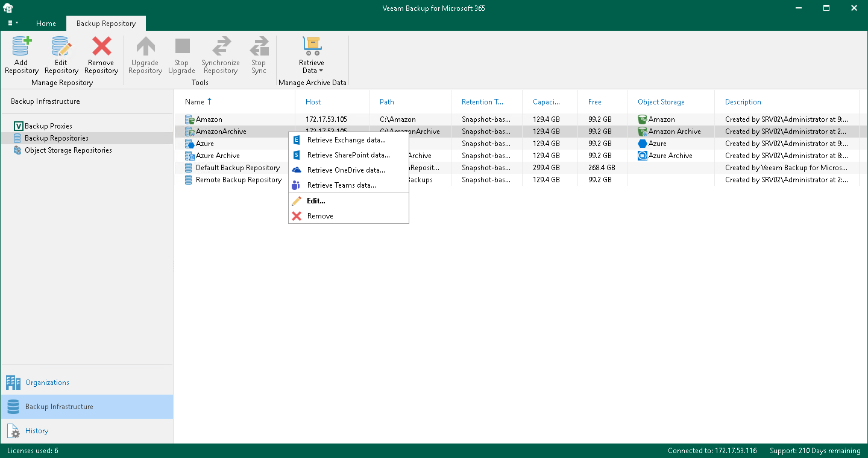Click the red X icon beside Remove

(x=297, y=216)
